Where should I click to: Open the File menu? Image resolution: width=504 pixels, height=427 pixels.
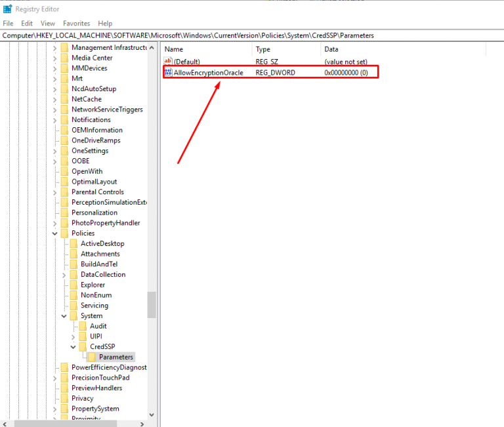pyautogui.click(x=8, y=23)
